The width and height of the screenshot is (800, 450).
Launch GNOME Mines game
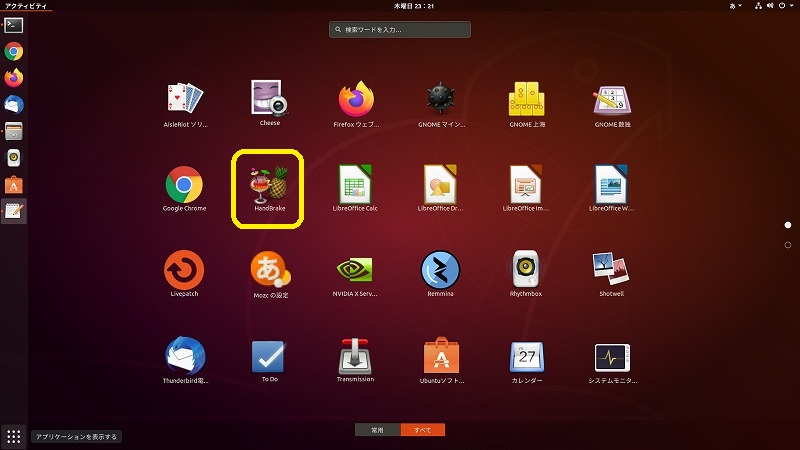point(441,105)
